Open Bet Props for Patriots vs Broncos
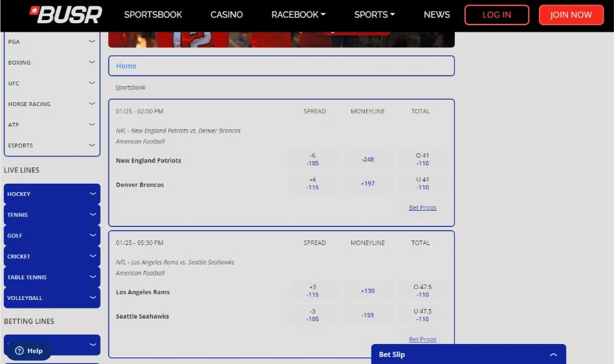614x364 pixels. click(422, 208)
